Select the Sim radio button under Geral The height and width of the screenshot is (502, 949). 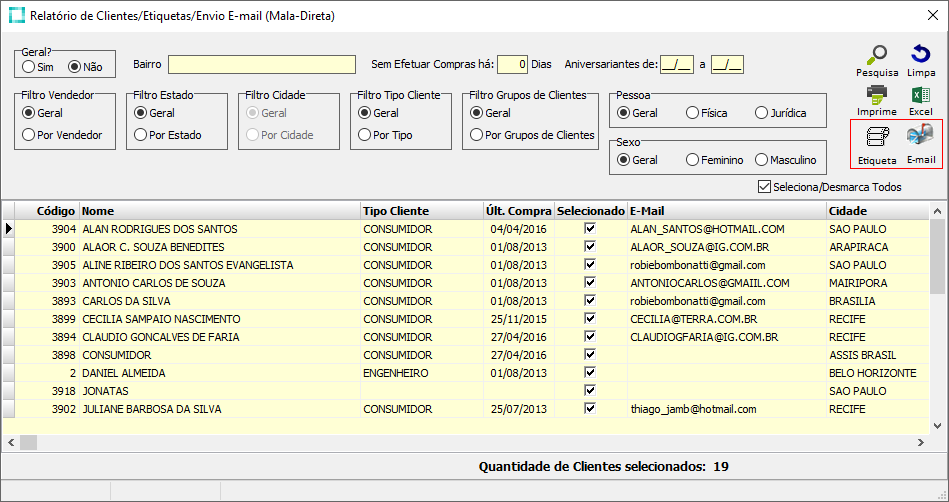(x=29, y=67)
